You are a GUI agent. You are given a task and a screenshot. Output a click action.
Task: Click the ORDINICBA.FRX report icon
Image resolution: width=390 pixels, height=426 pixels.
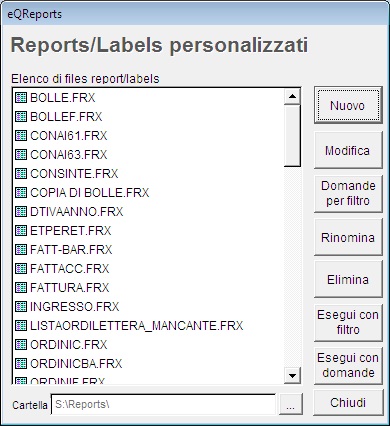[x=21, y=364]
